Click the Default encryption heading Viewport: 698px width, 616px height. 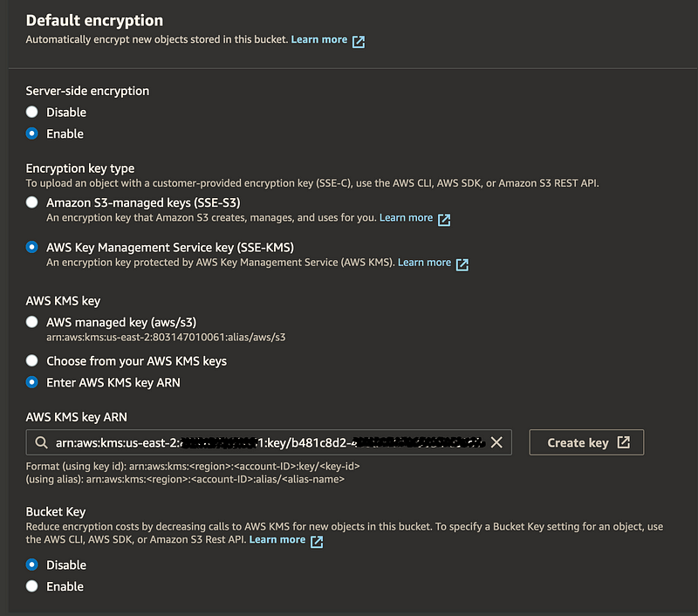94,20
